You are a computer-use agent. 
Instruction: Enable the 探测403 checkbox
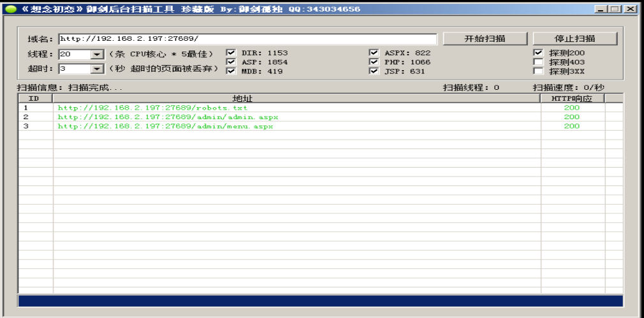click(x=538, y=62)
